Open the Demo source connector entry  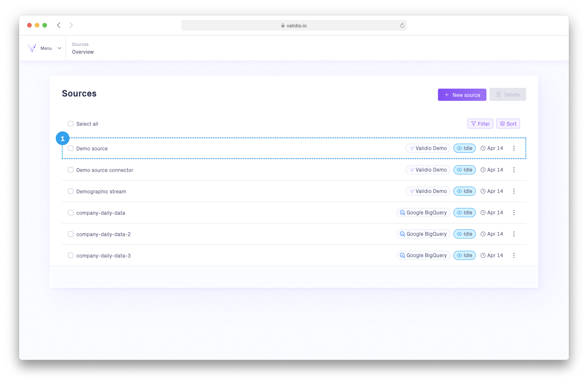point(105,170)
